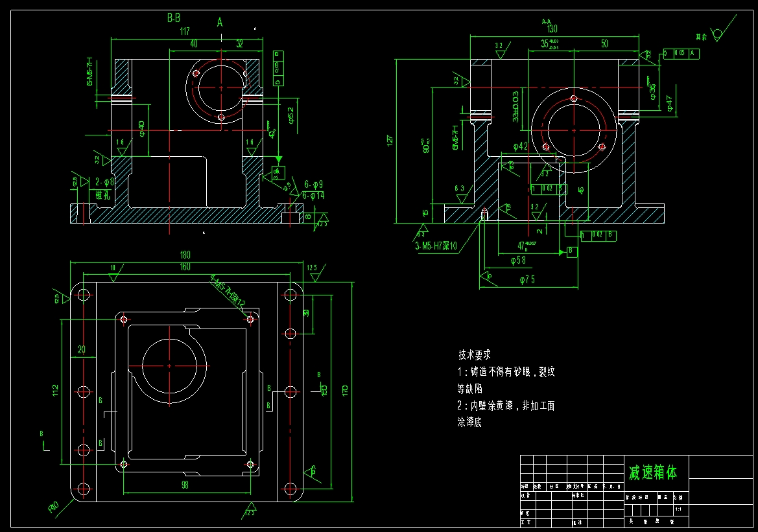Click the datum A box beside the 0.05 frame
758x532 pixels.
pyautogui.click(x=691, y=54)
